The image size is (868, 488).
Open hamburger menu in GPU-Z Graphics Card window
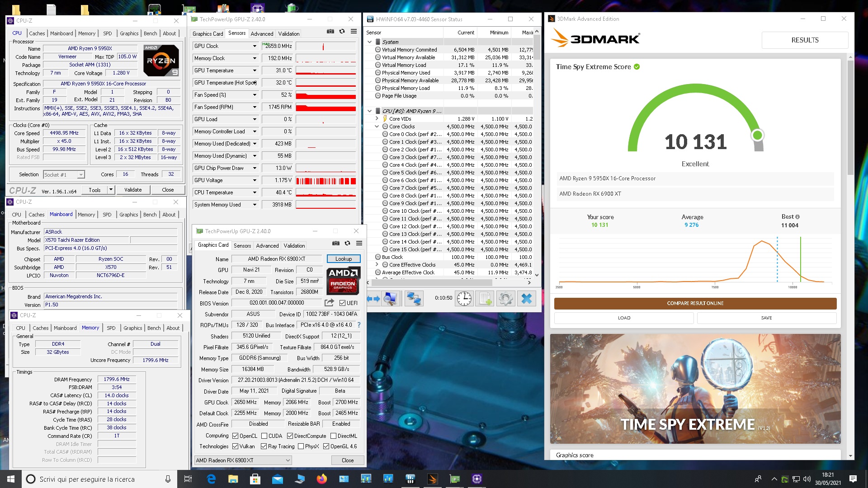pyautogui.click(x=359, y=243)
